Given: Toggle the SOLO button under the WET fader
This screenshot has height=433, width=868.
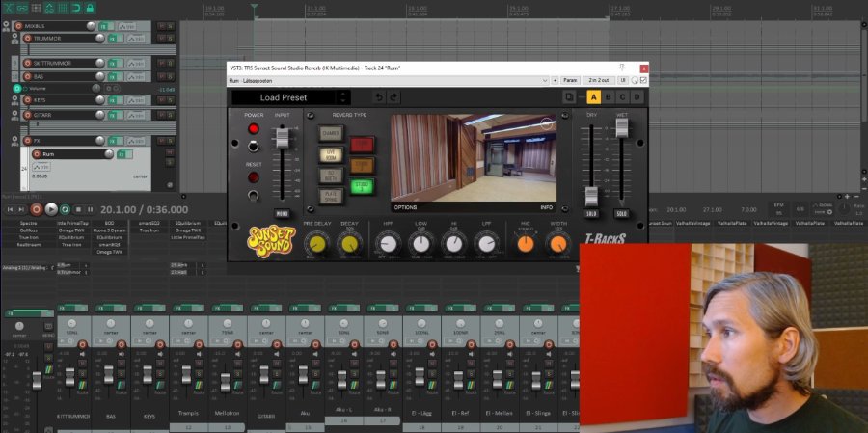Looking at the screenshot, I should click(622, 214).
